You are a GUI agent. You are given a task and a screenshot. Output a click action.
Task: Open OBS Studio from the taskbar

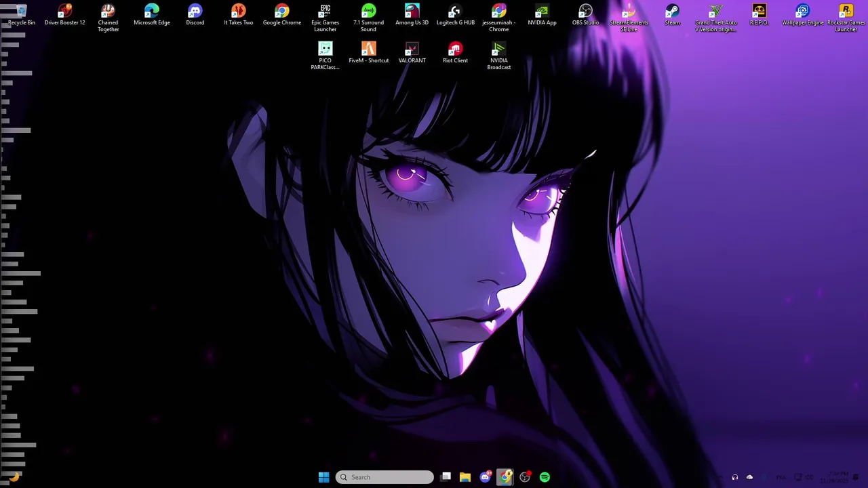[x=525, y=477]
